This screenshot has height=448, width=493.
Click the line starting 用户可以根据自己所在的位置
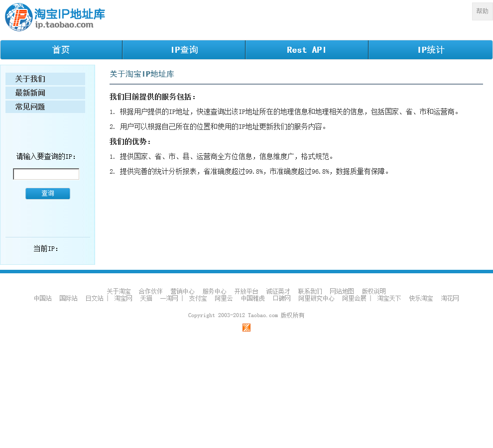(218, 127)
